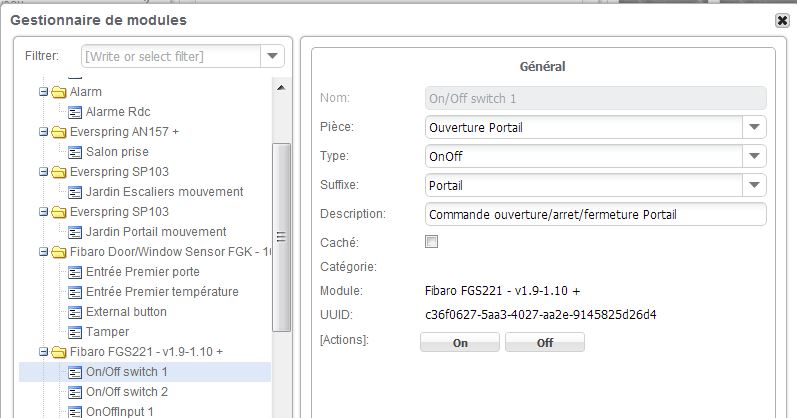This screenshot has width=797, height=418.
Task: Click the External button module icon
Action: coord(75,312)
